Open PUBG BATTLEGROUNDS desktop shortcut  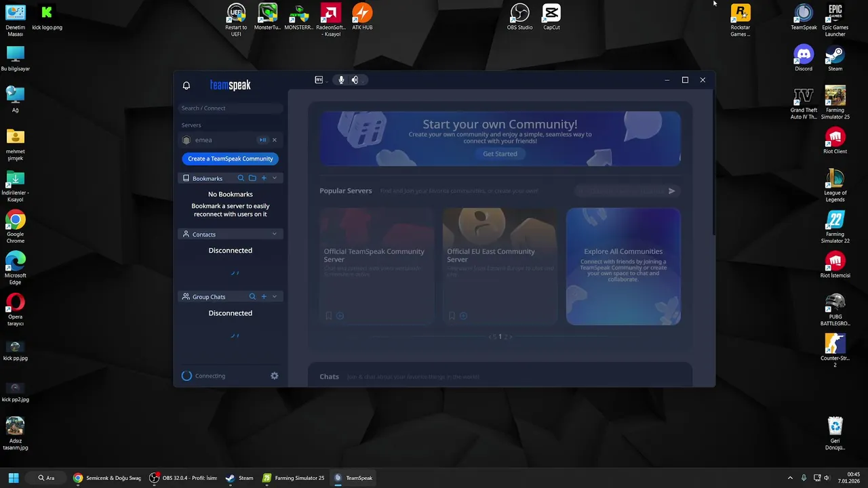click(x=835, y=310)
